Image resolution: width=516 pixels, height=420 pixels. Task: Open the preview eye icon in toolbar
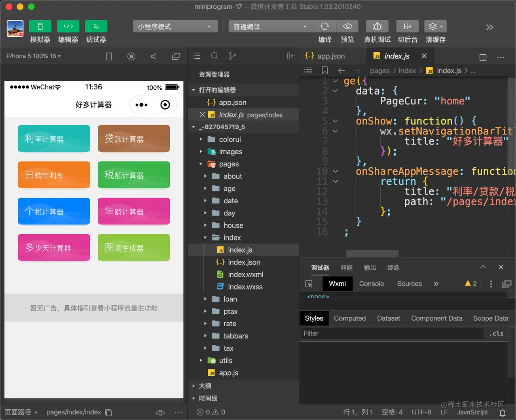point(347,26)
